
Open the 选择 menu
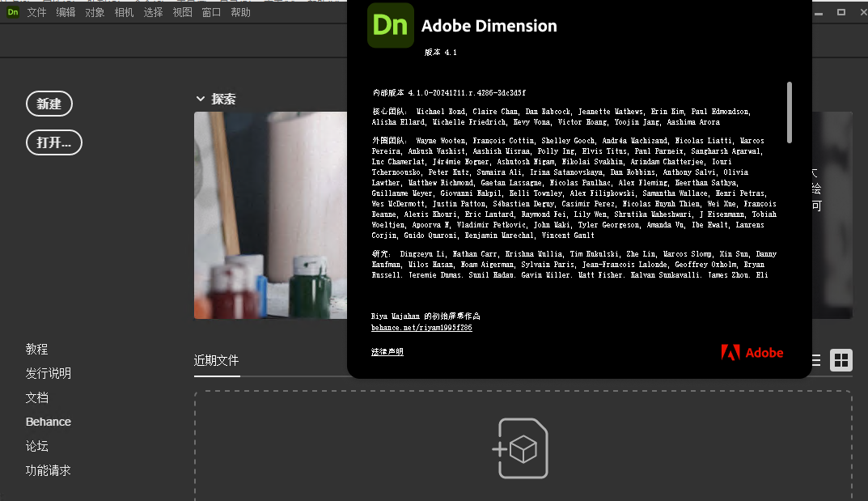point(153,12)
